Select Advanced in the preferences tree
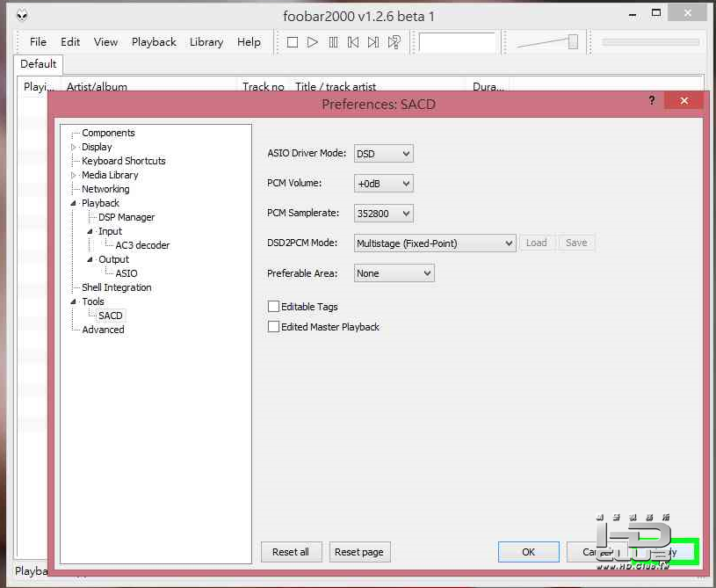The height and width of the screenshot is (588, 716). coord(103,330)
